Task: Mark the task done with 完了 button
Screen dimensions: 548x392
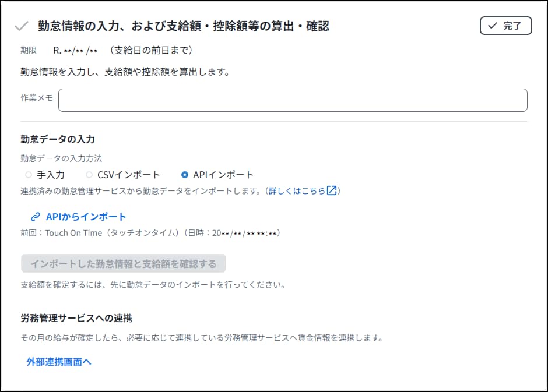Action: point(505,26)
